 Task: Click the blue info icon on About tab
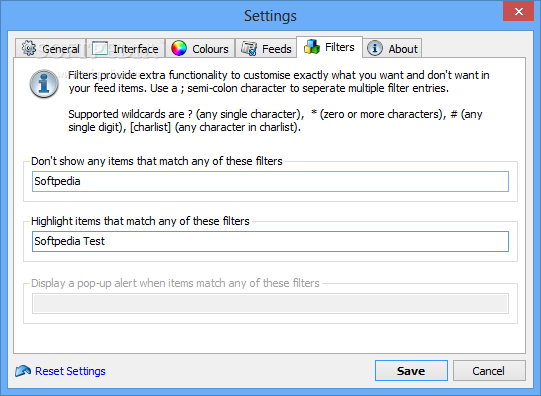[x=375, y=48]
